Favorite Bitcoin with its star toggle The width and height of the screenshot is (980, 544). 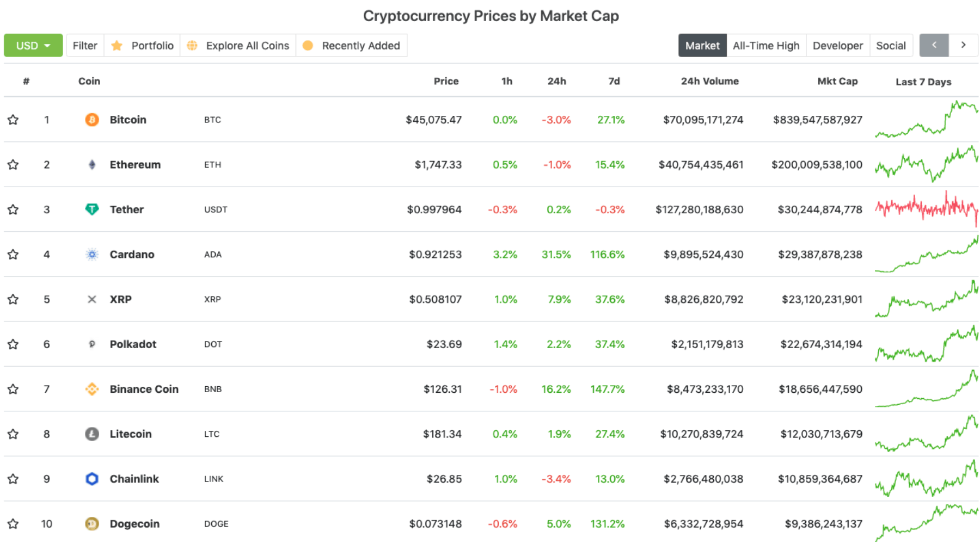coord(13,120)
